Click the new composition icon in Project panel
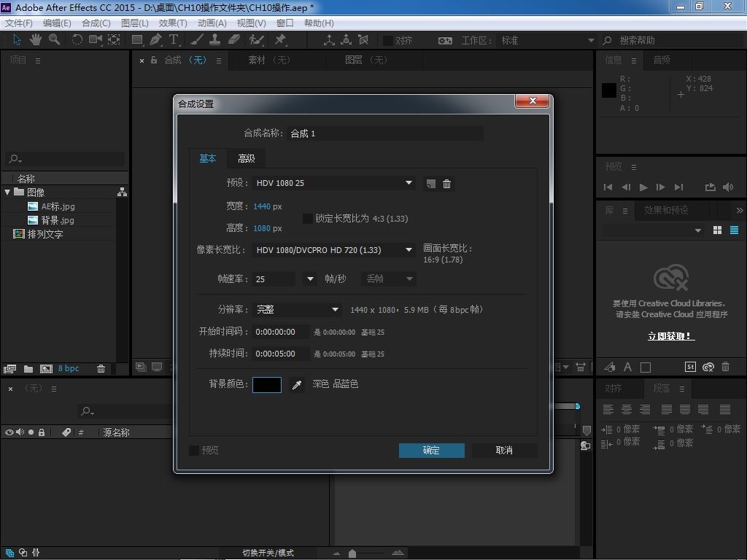 click(46, 368)
